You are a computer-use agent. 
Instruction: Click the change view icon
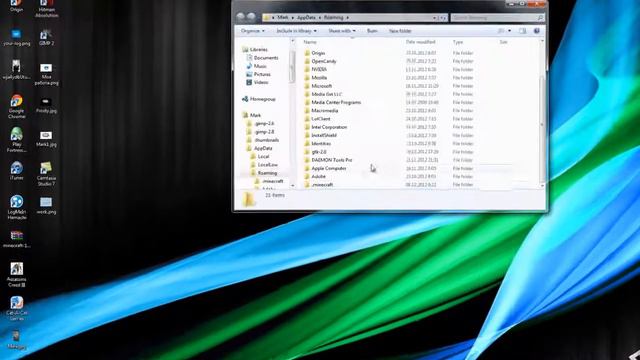[501, 31]
